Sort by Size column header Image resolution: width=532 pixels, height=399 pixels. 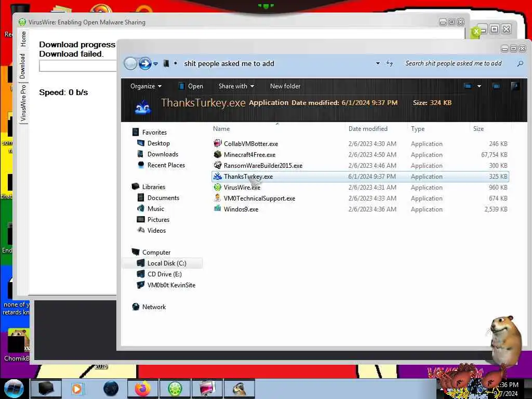coord(478,129)
